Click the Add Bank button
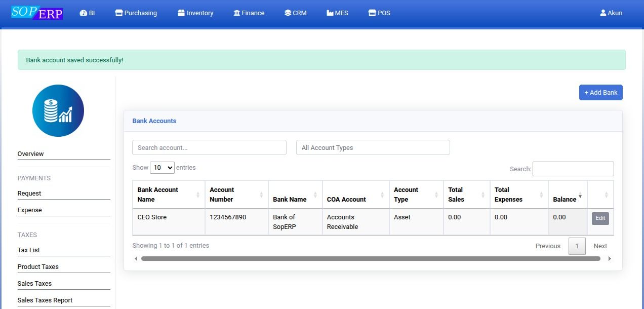644x309 pixels. [x=600, y=93]
